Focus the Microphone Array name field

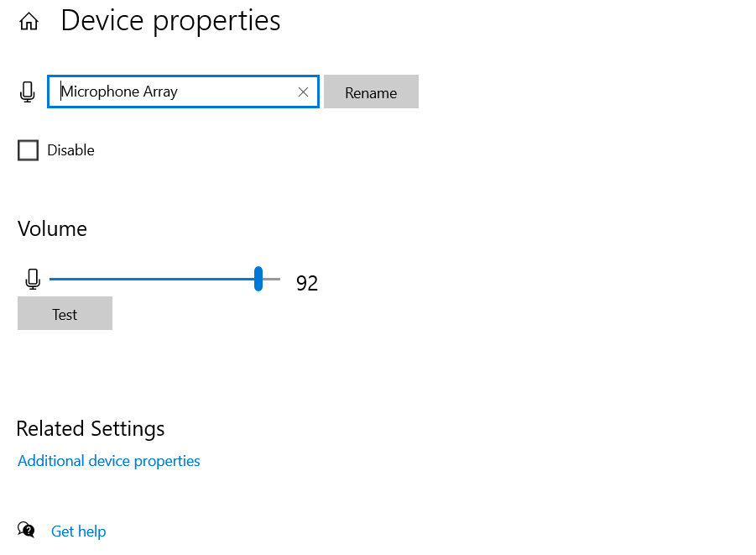tap(235, 92)
